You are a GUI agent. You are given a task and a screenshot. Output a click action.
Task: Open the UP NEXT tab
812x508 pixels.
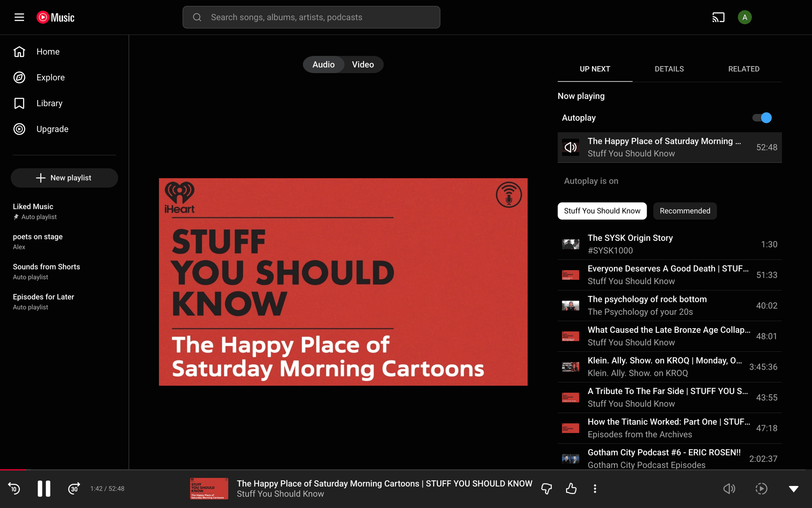(x=595, y=69)
